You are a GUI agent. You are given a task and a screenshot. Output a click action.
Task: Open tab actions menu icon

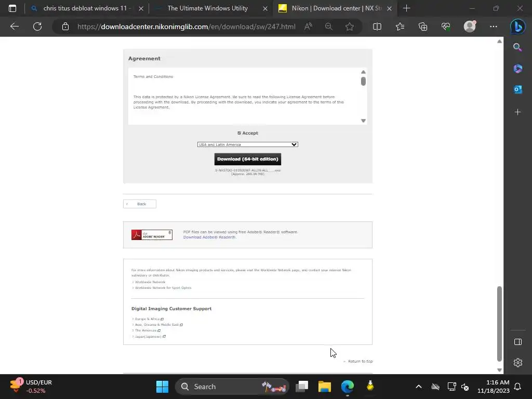(x=12, y=8)
